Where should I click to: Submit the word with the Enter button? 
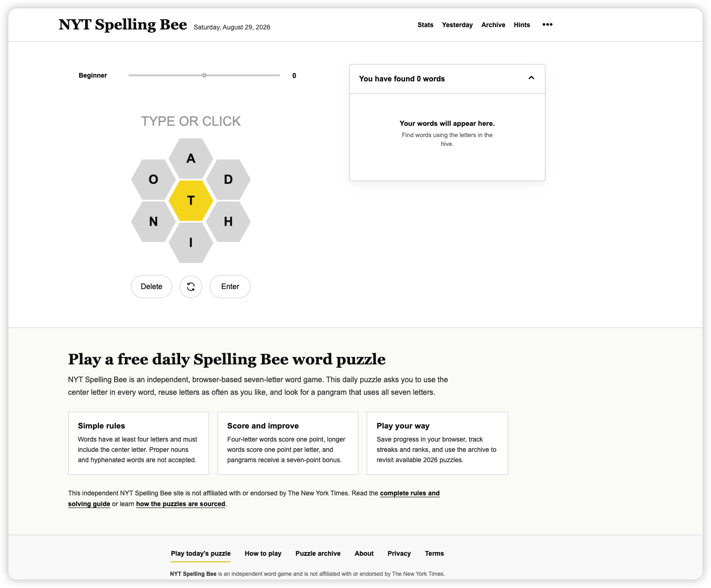230,287
